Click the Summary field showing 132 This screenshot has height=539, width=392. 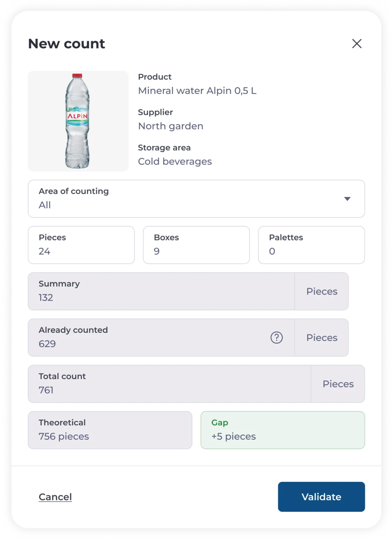coord(161,291)
